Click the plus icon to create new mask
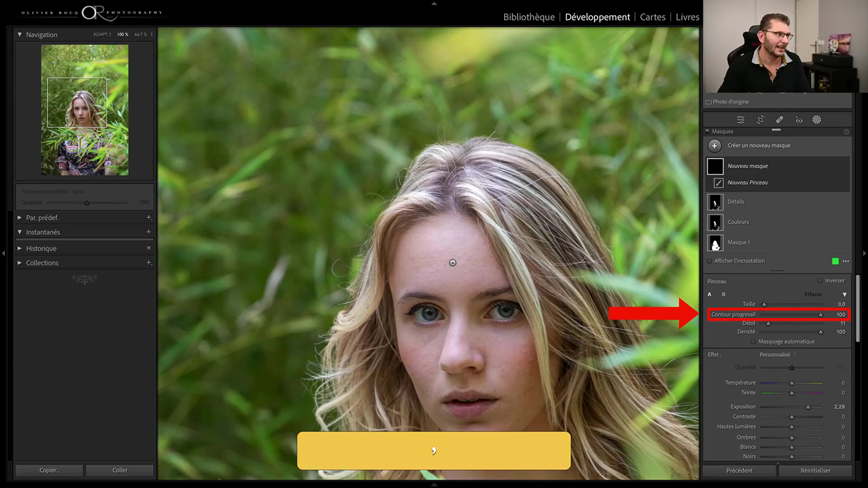The height and width of the screenshot is (488, 868). tap(715, 146)
